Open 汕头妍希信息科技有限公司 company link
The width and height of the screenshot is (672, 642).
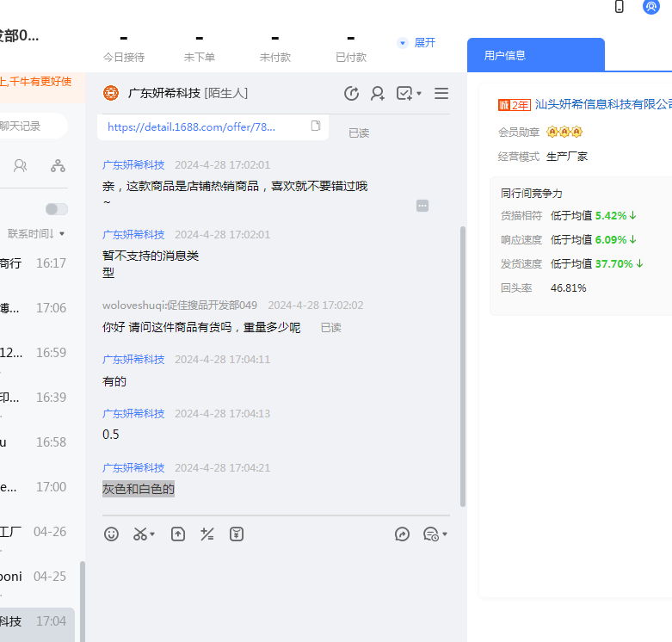point(602,104)
